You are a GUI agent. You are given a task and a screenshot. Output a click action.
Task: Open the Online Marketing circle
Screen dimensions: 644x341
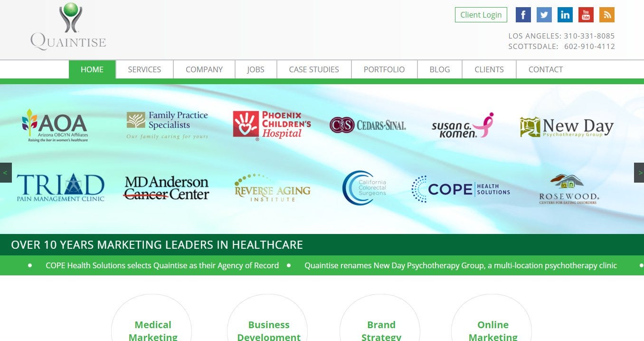pos(492,318)
